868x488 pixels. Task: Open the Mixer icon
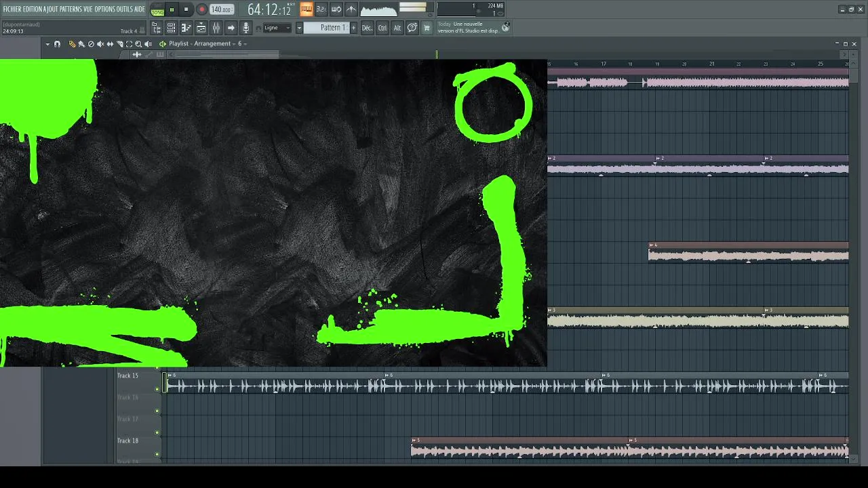[x=216, y=28]
